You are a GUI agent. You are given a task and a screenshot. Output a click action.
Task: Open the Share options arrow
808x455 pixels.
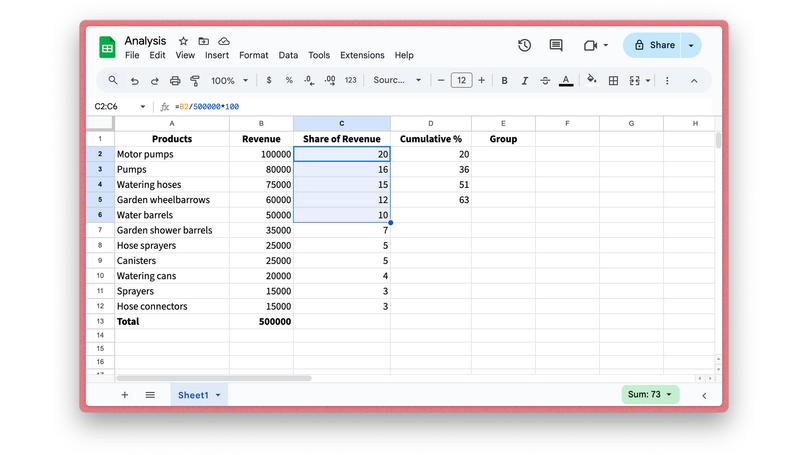pyautogui.click(x=691, y=45)
